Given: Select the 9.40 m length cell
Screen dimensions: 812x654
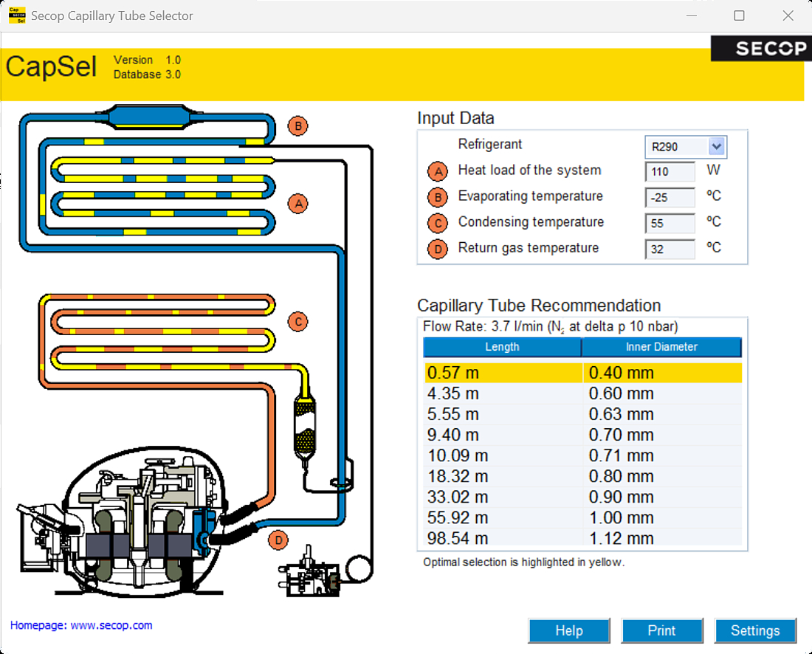Looking at the screenshot, I should coord(503,435).
